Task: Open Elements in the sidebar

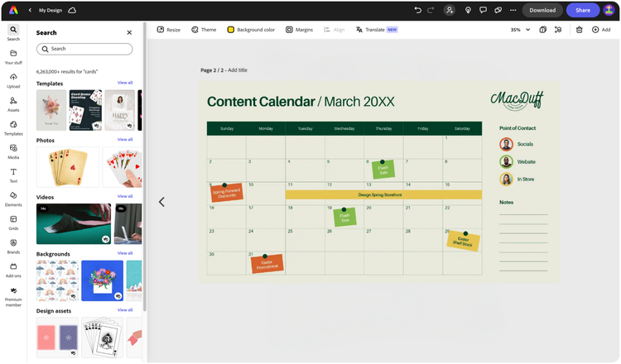Action: pos(13,199)
